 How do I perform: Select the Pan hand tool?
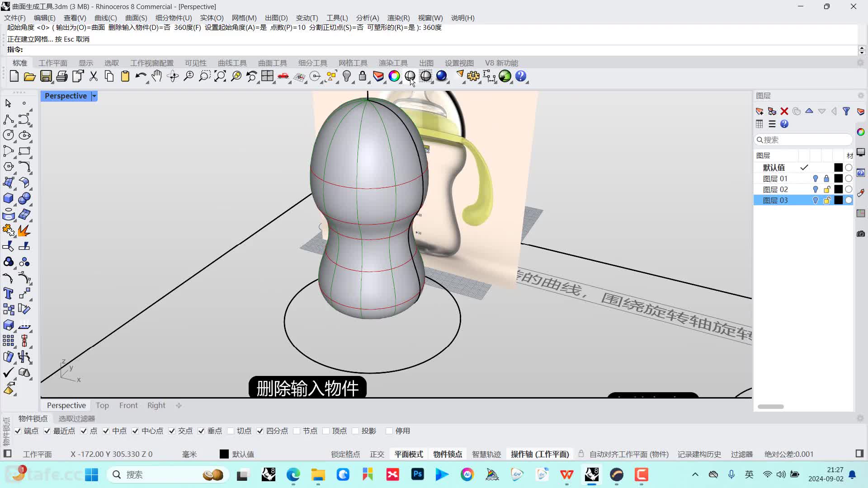click(157, 76)
